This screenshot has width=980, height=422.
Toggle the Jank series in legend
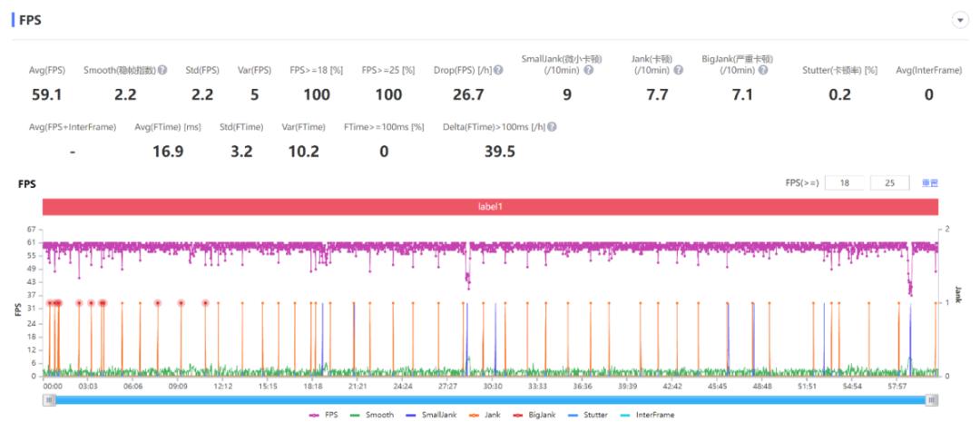click(x=485, y=415)
